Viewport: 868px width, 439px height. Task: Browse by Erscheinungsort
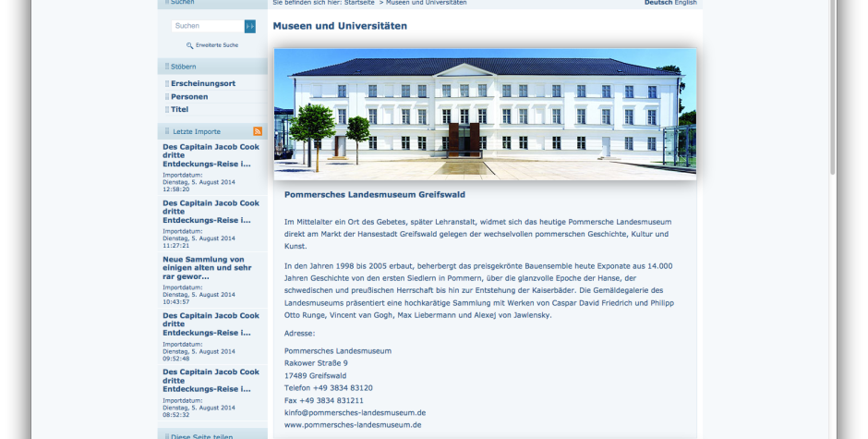[203, 84]
